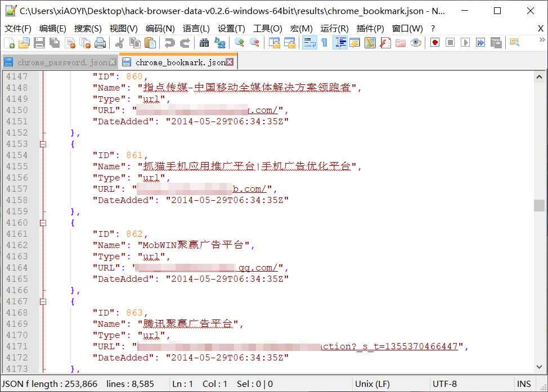Image resolution: width=548 pixels, height=392 pixels.
Task: Toggle monitoring eye icon
Action: (x=416, y=43)
